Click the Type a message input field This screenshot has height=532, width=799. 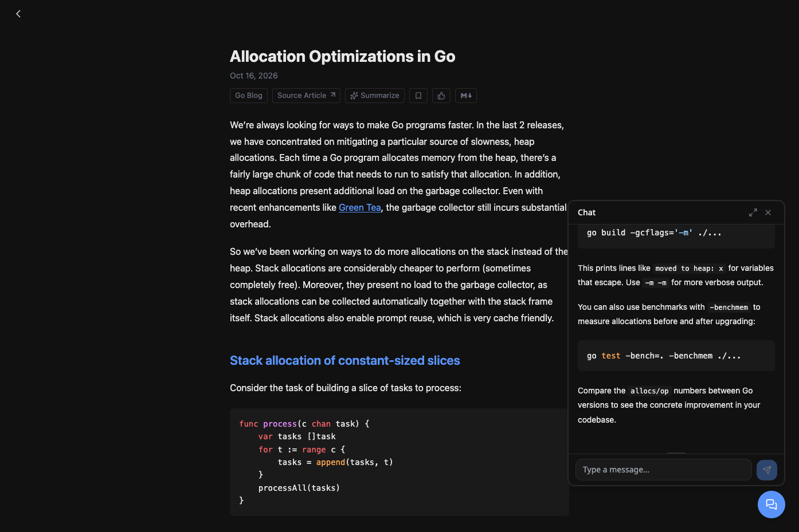click(x=664, y=470)
